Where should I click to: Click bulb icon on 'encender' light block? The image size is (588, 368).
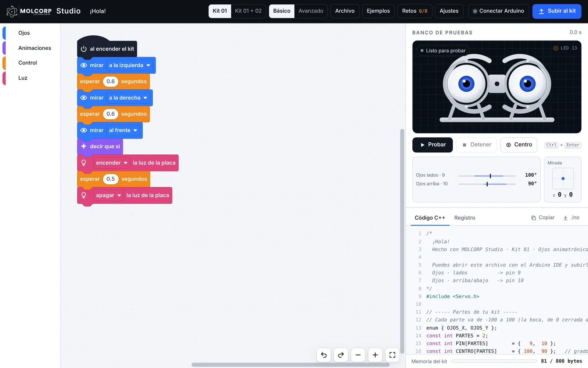pos(84,163)
